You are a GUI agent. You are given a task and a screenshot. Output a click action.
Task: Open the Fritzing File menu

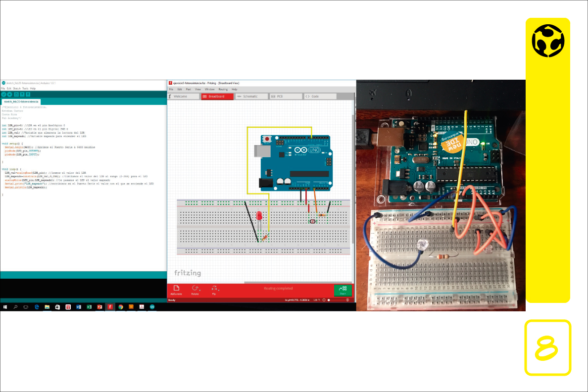click(171, 89)
